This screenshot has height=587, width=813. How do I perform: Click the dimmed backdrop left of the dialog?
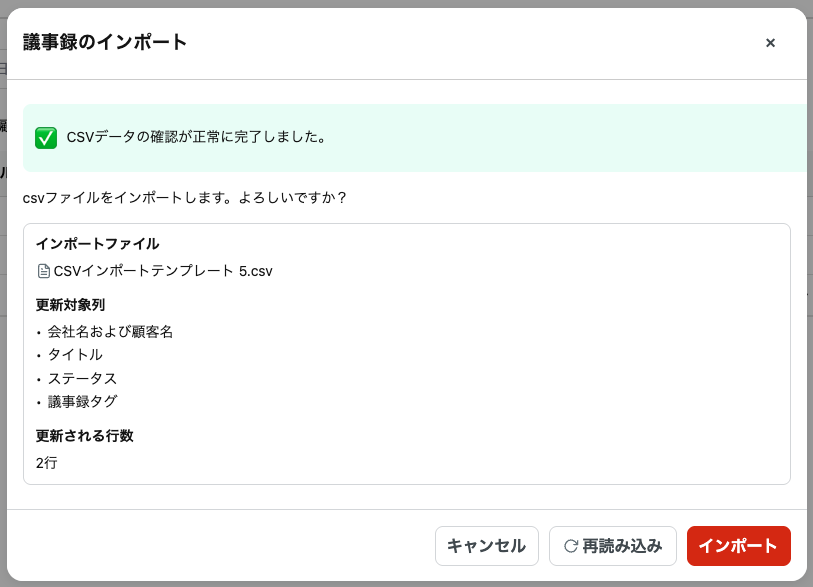point(3,300)
